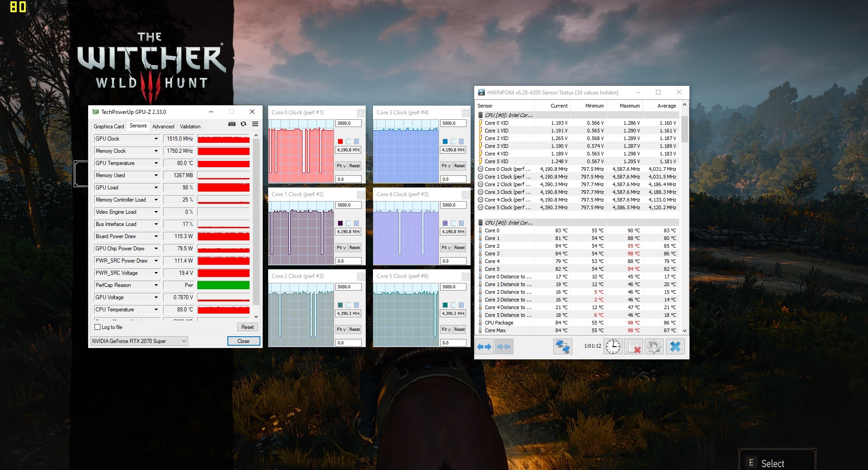Click Fit y in Core 0 Clock graph
Screen dimensions: 868x470
[341, 166]
